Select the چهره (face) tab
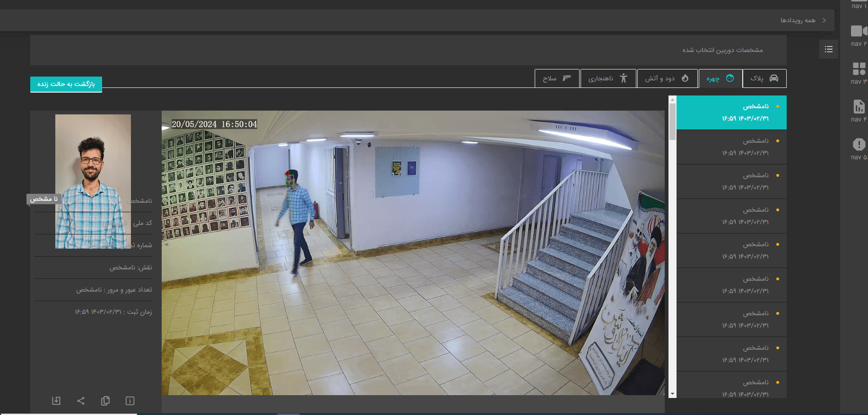This screenshot has height=415, width=868. (720, 78)
